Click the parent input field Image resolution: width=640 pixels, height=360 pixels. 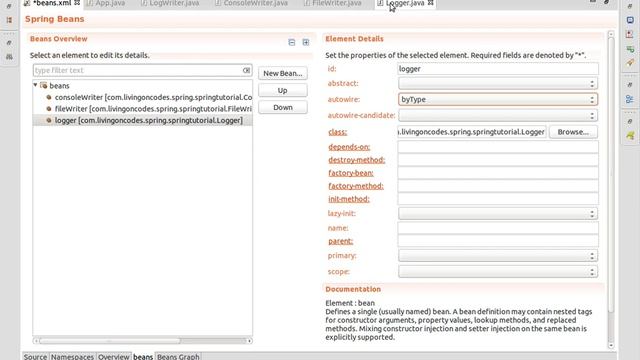498,241
